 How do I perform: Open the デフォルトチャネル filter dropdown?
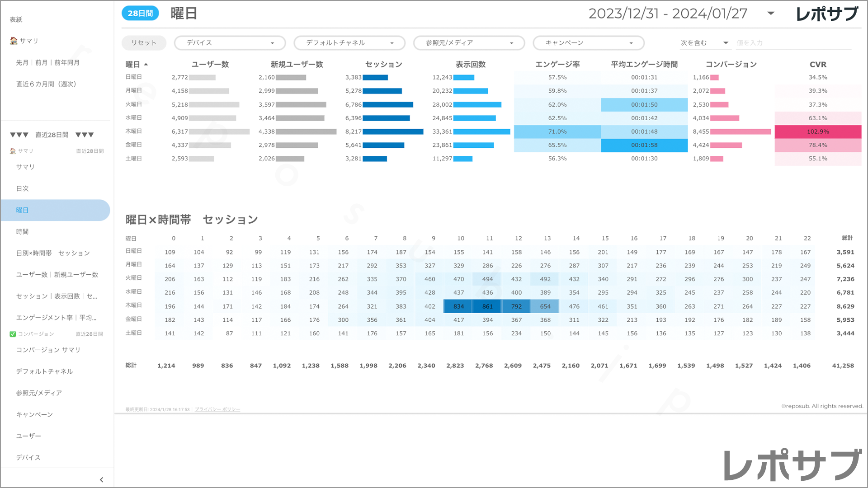[349, 43]
